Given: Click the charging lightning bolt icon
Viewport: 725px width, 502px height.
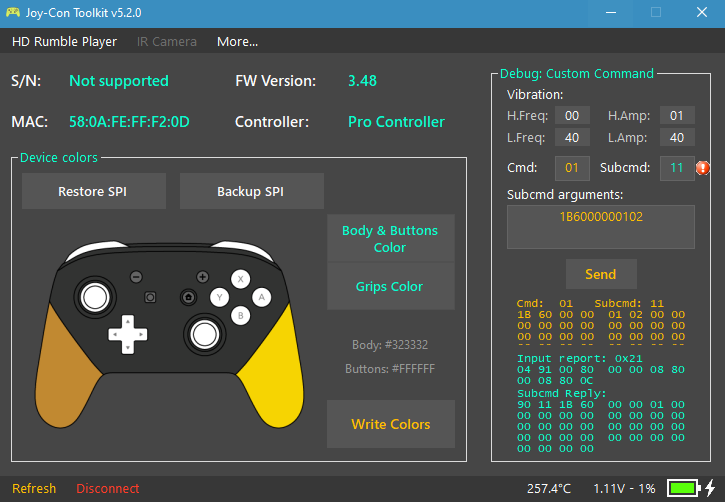Looking at the screenshot, I should 710,488.
